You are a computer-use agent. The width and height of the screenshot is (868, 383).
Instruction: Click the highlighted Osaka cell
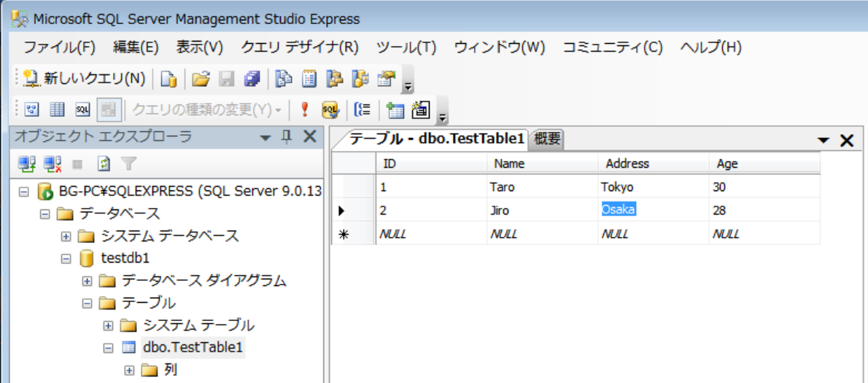click(654, 210)
